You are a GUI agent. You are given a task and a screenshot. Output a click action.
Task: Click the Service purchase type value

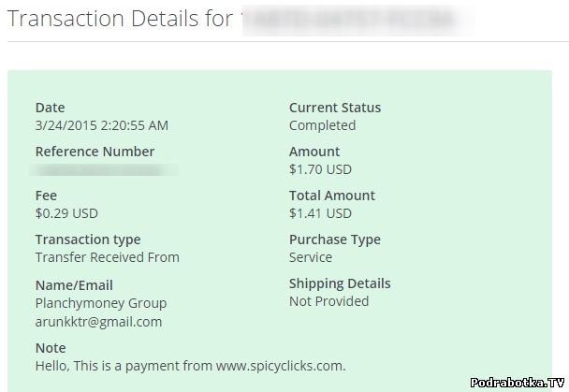[x=311, y=257]
